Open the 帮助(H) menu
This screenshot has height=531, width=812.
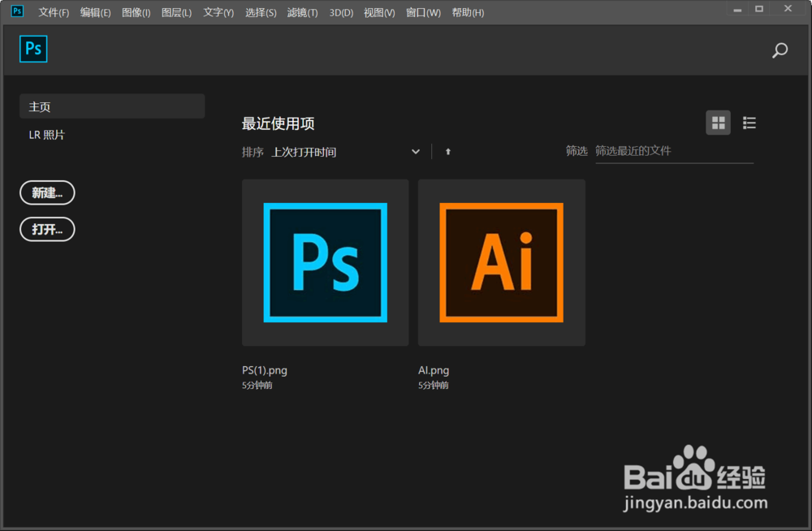469,12
